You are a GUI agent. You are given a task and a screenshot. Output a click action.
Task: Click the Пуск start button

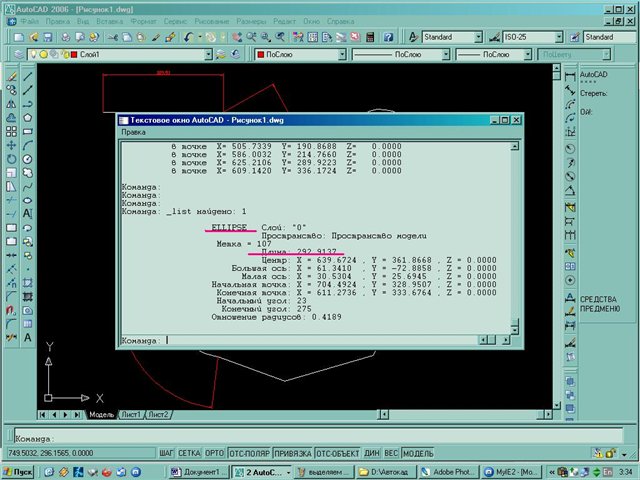click(x=20, y=470)
